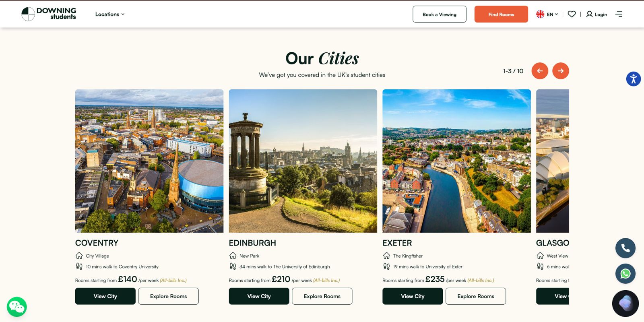
Task: Click the Downing Students logo
Action: click(x=49, y=14)
